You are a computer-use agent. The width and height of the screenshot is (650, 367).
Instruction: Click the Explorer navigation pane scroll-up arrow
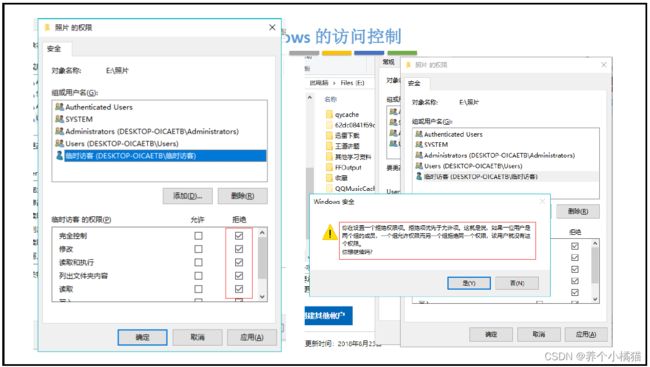click(x=310, y=98)
